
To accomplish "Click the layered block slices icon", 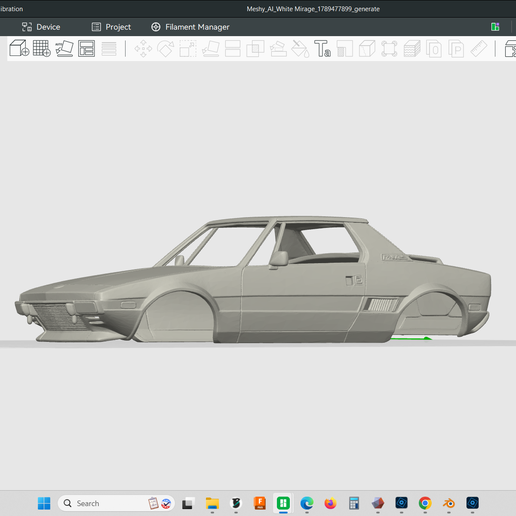I will coord(412,49).
